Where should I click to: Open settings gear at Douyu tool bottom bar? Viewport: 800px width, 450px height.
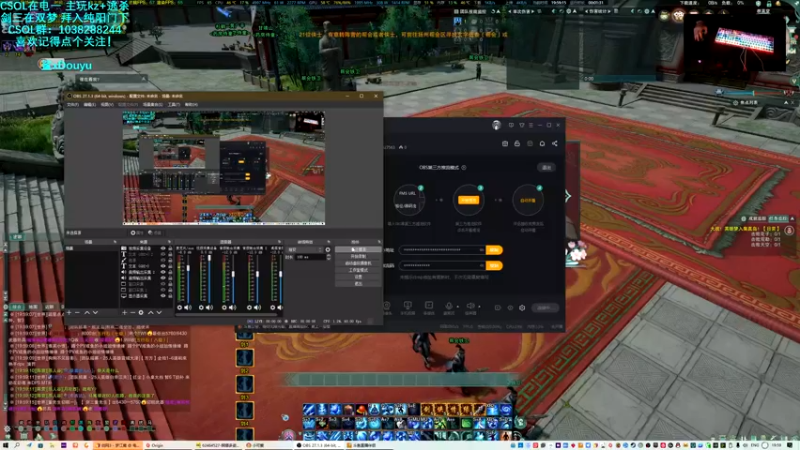click(522, 308)
